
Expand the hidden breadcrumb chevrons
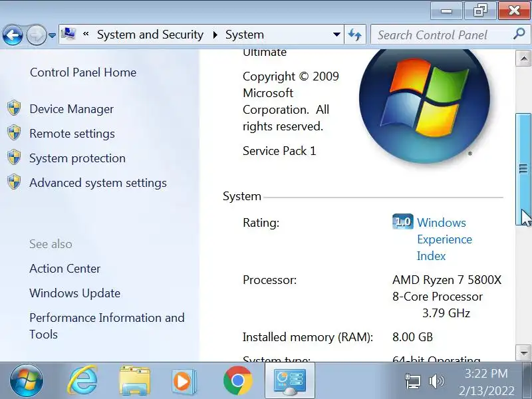(86, 34)
